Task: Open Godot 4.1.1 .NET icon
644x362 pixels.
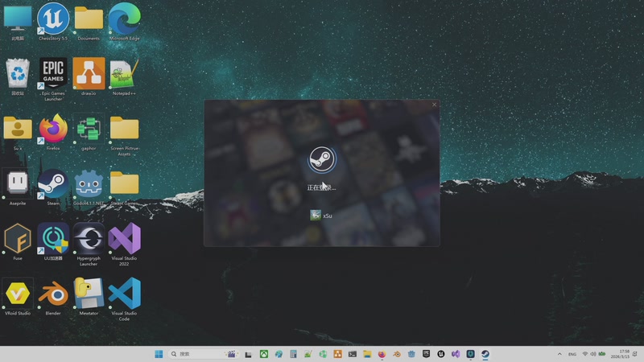Action: pos(89,187)
